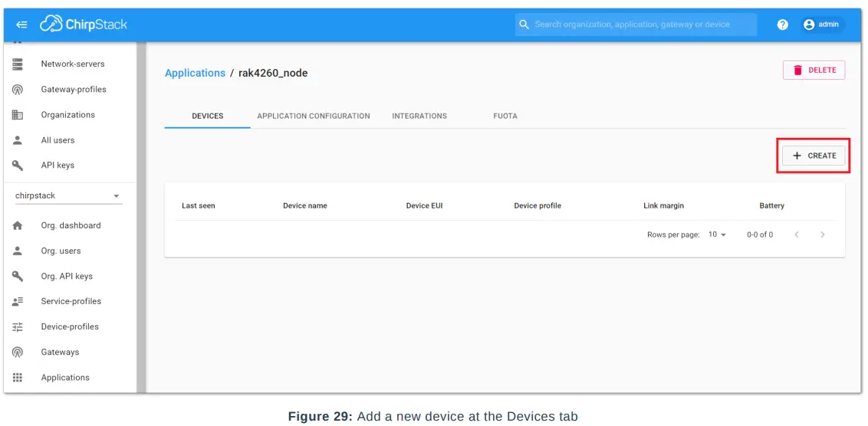Open Gateways in the sidebar
The image size is (868, 426).
tap(70, 352)
